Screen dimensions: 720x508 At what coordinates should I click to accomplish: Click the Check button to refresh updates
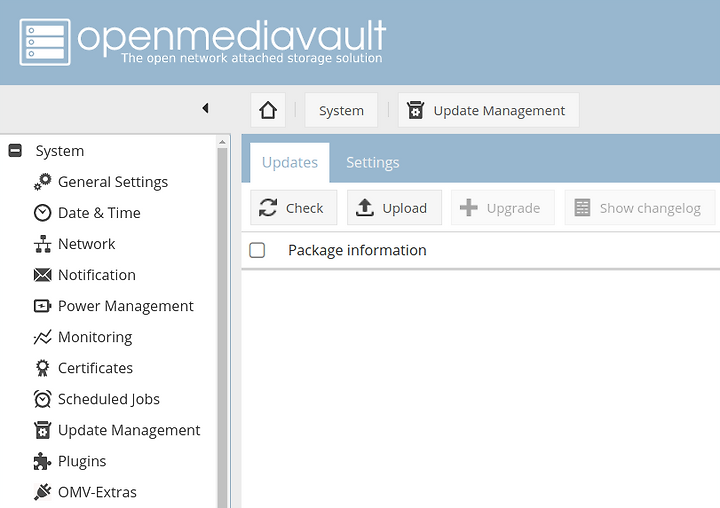point(294,208)
